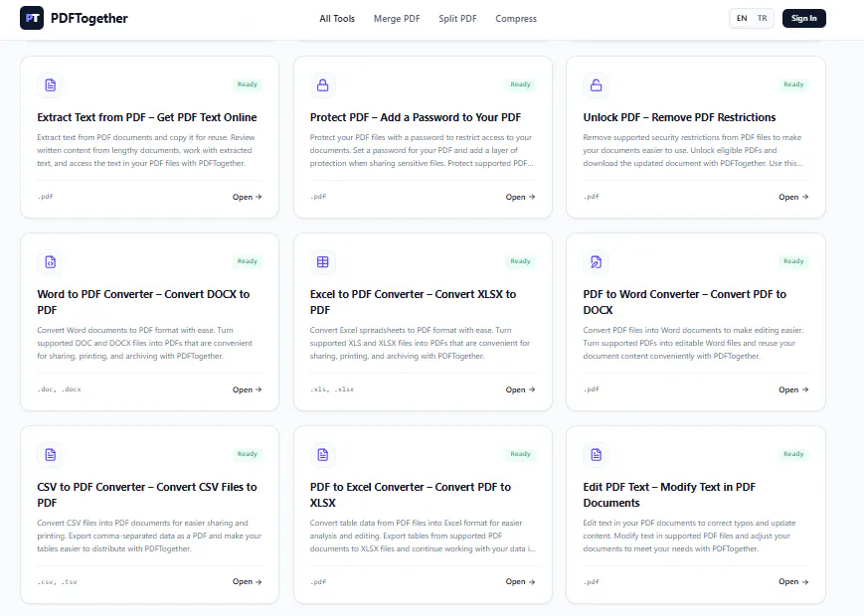This screenshot has height=616, width=864.
Task: Click the PDF to Excel Converter icon
Action: click(323, 455)
